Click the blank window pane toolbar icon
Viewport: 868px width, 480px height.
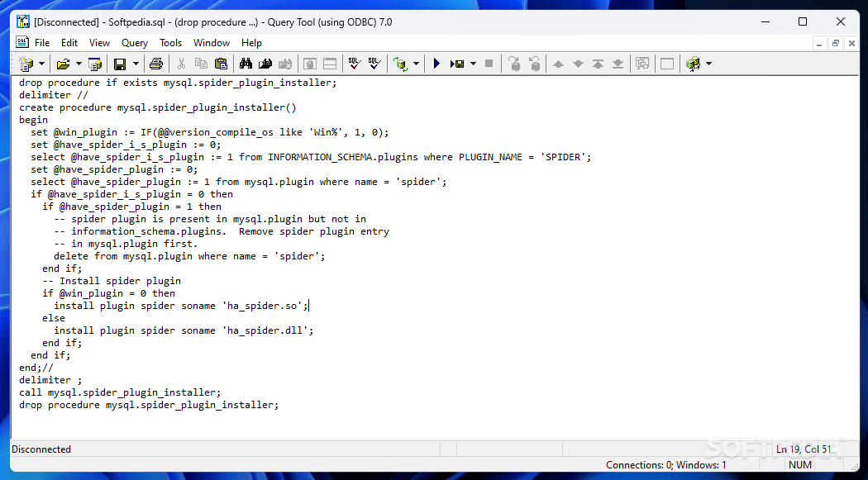pyautogui.click(x=667, y=64)
